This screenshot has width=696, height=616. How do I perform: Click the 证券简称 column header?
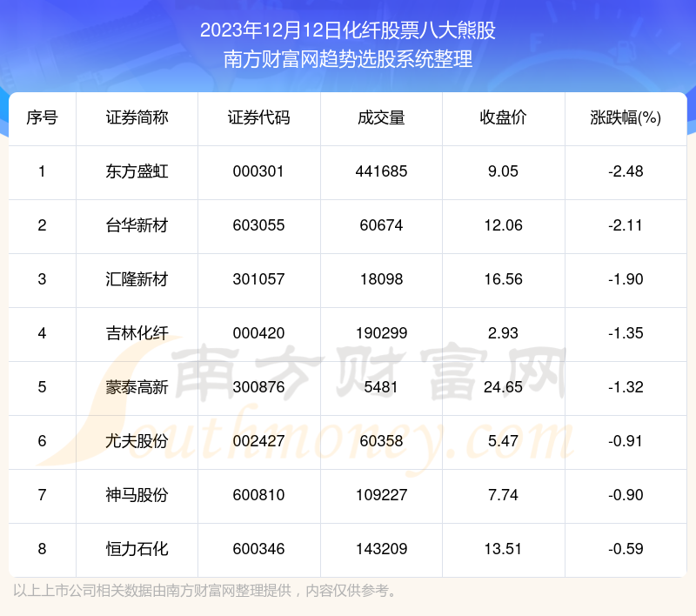(x=137, y=118)
